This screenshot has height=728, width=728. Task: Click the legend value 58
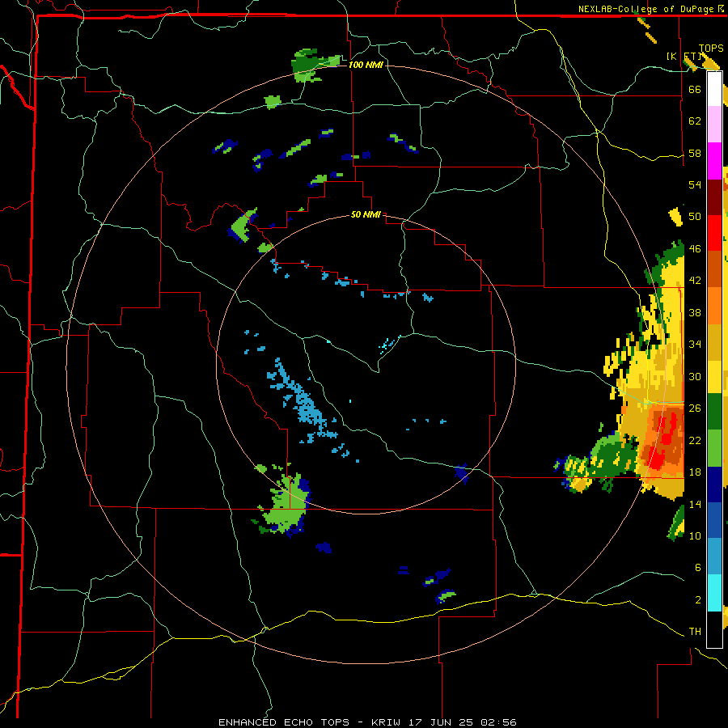695,153
